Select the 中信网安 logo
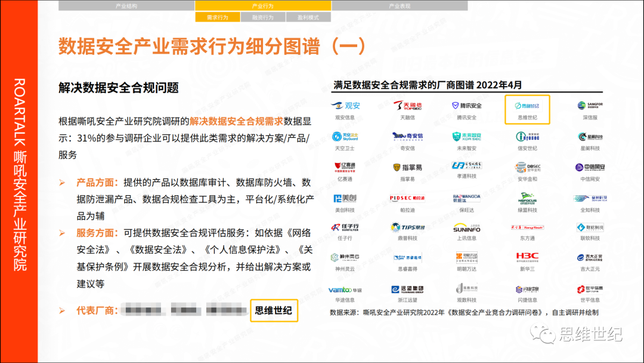 point(590,167)
